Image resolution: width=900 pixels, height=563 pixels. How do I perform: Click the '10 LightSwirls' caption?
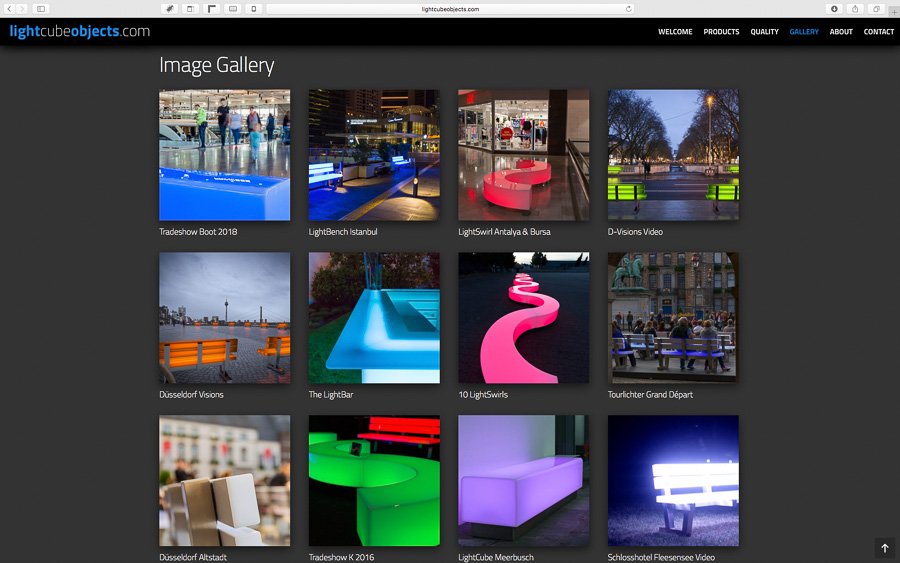pos(483,395)
